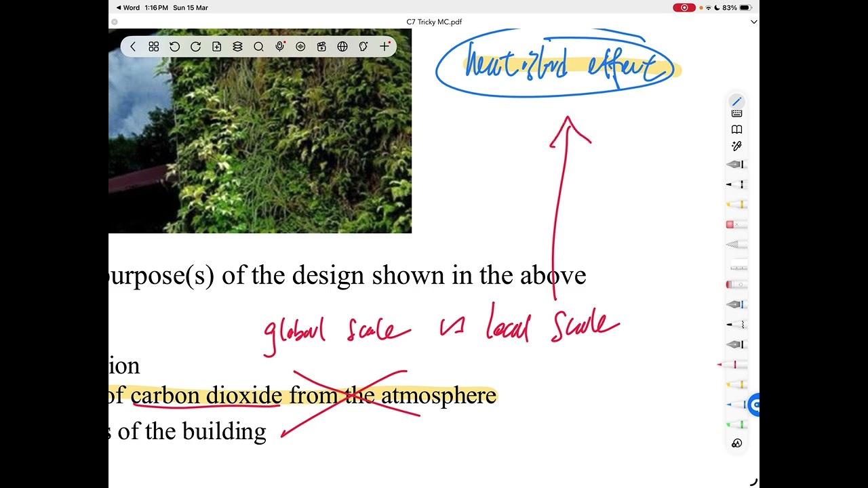
Task: Open the page grid overview
Action: point(154,47)
